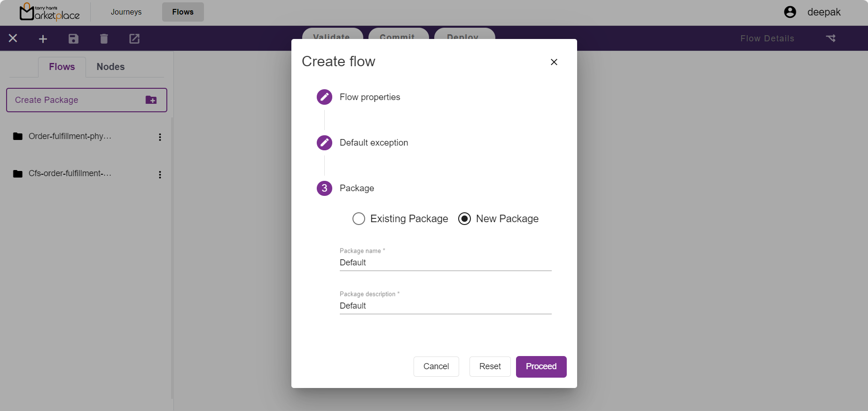Click the flow routing icon beside Flow Details
The image size is (868, 411).
831,39
